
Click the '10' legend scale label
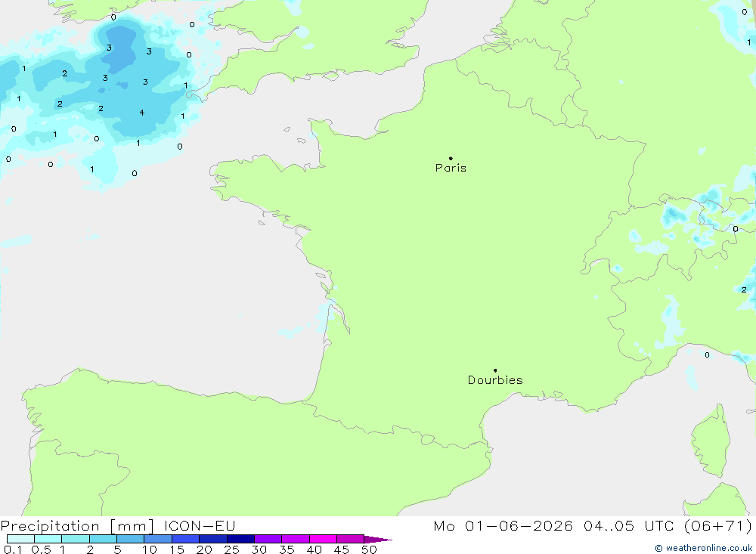click(x=150, y=549)
